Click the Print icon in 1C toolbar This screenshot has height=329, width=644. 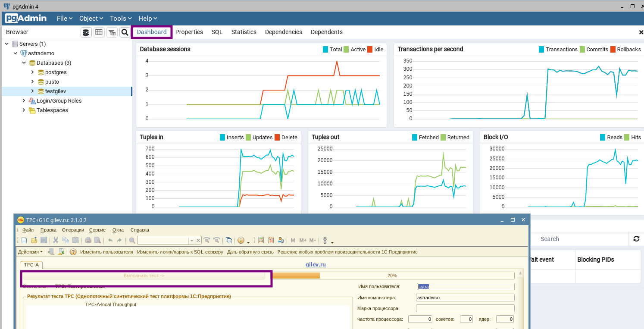tap(88, 240)
